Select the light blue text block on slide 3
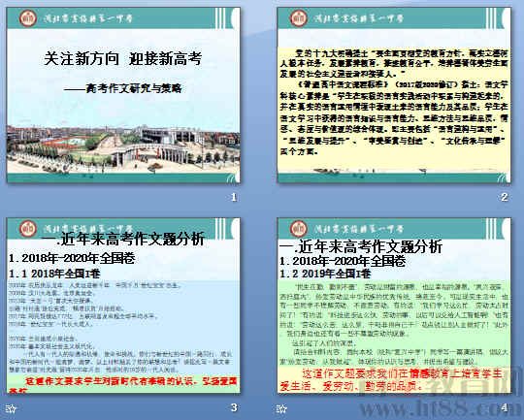Viewport: 524px width, 420px height. tap(123, 328)
